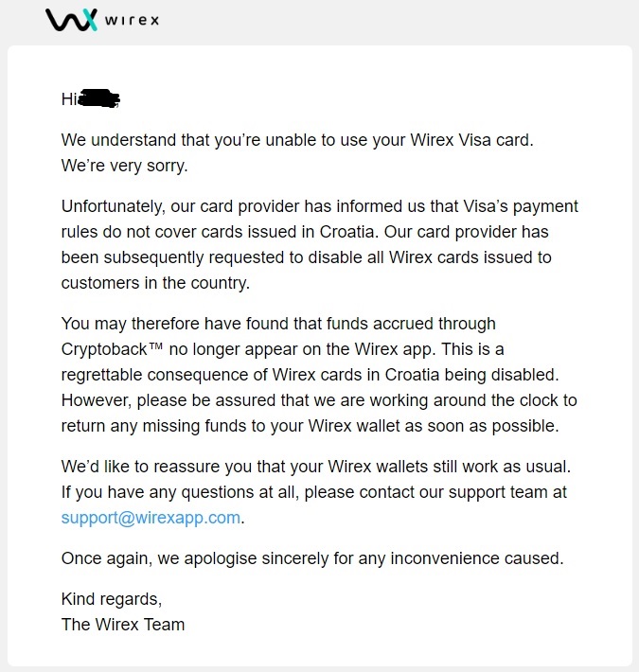Click the "Hi" greeting word
The image size is (639, 672).
coord(68,97)
